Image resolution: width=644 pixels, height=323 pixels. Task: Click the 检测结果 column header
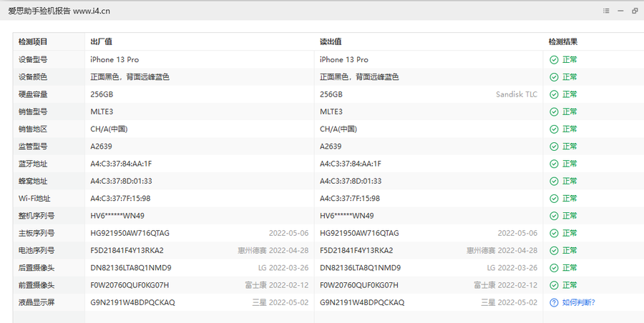562,42
